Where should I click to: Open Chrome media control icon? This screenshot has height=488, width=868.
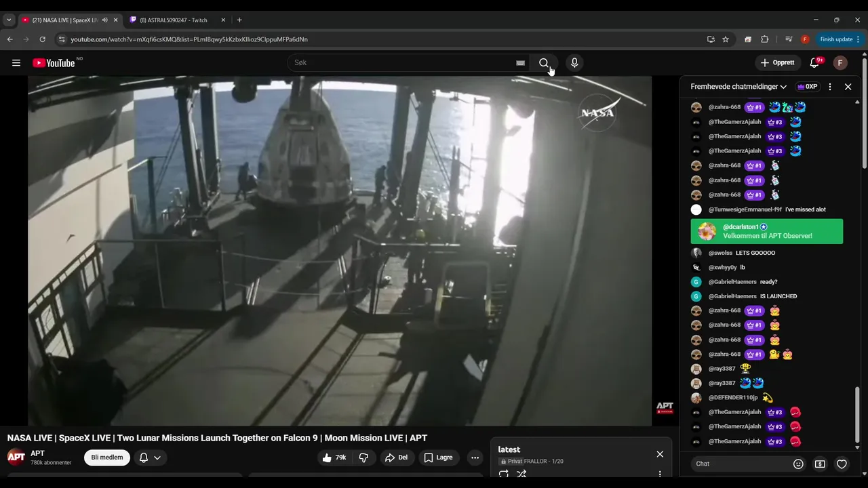[789, 39]
